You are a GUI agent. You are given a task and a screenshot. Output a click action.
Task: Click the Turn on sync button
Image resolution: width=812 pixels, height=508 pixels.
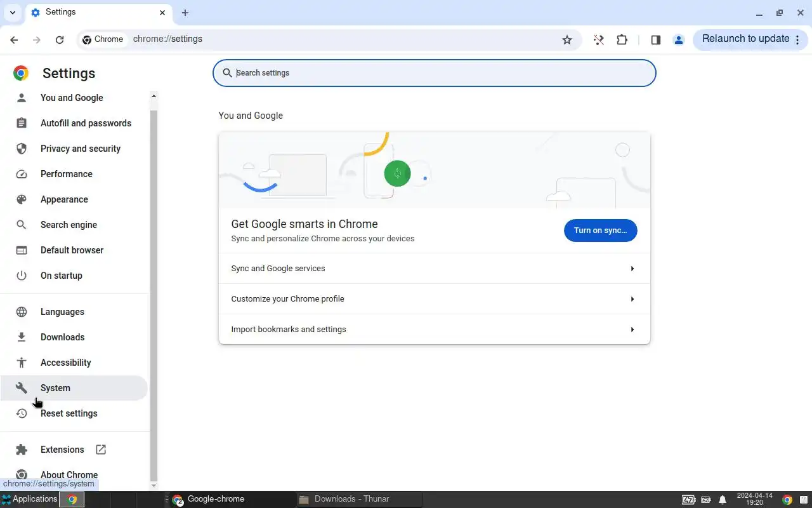(x=601, y=231)
